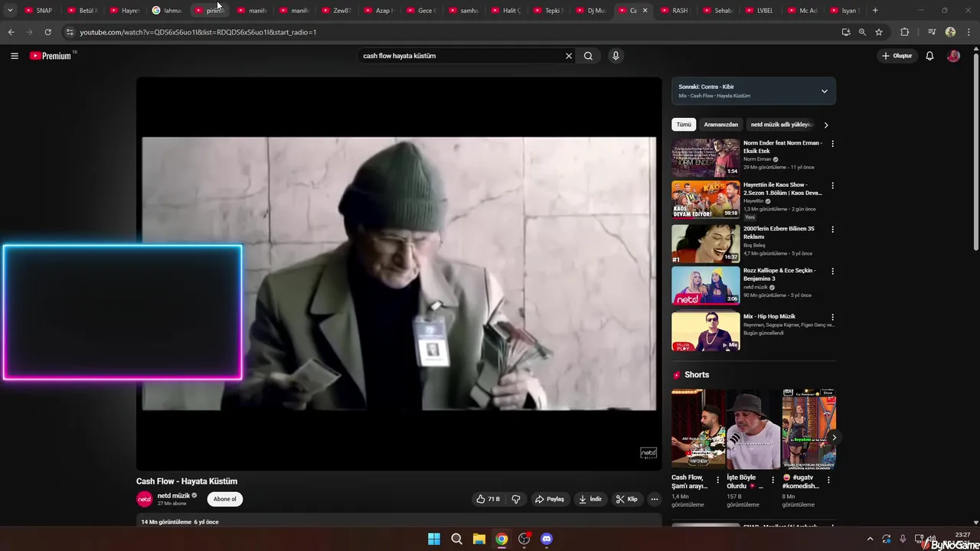Open Windows taskbar search
This screenshot has height=551, width=980.
pos(456,539)
